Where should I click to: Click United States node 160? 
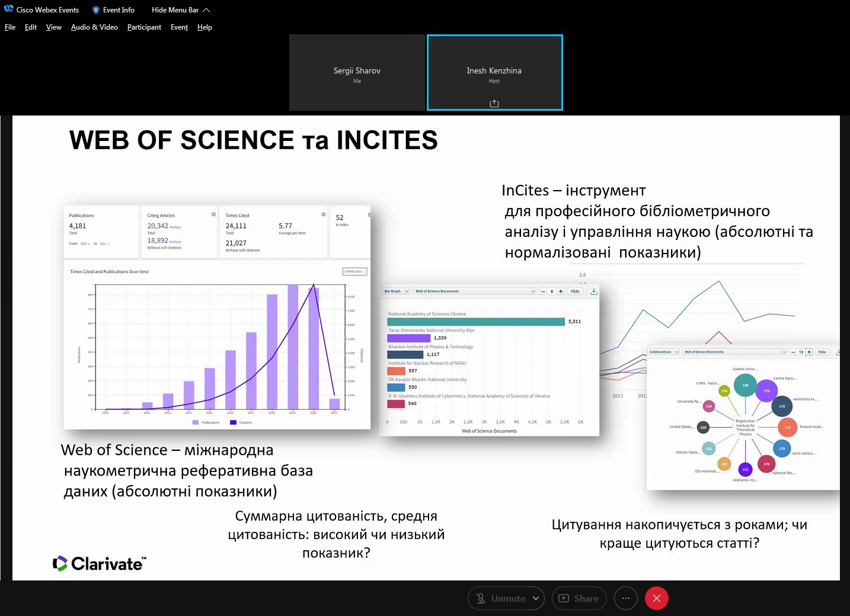click(x=703, y=427)
